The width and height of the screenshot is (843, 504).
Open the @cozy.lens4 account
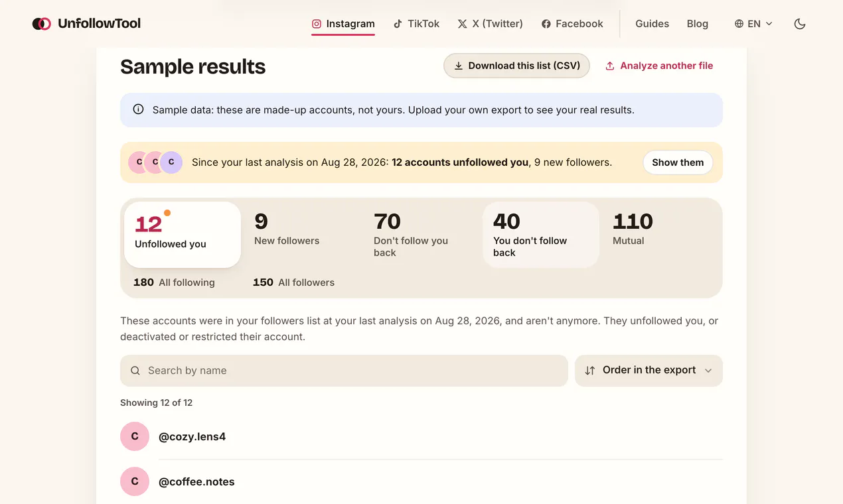click(x=192, y=437)
